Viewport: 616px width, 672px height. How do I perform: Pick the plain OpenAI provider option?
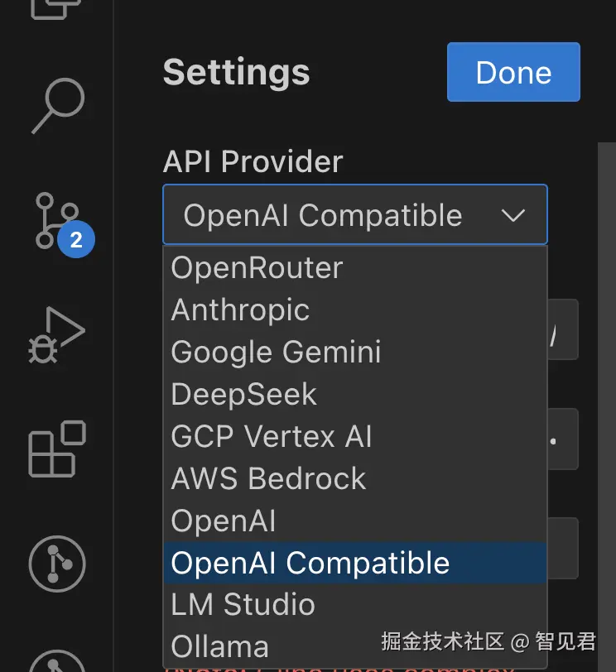(x=223, y=521)
